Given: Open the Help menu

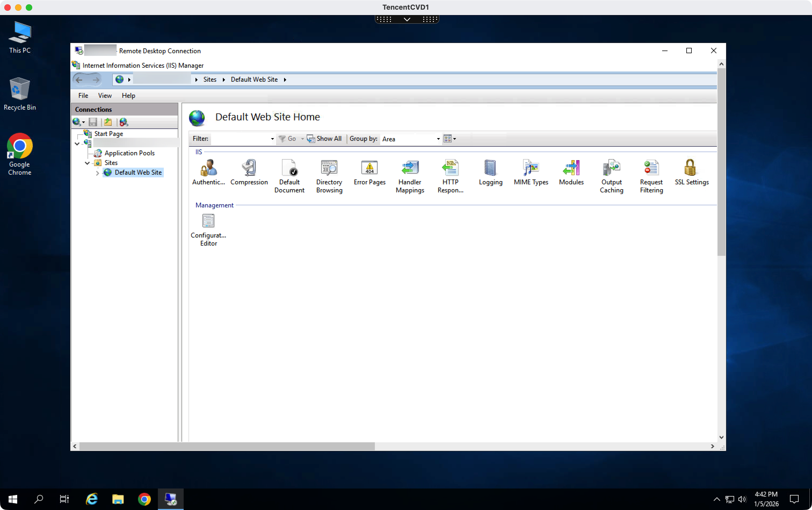Looking at the screenshot, I should 128,95.
